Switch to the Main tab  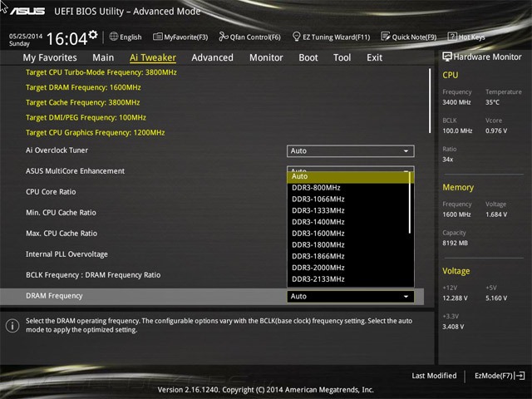(103, 57)
